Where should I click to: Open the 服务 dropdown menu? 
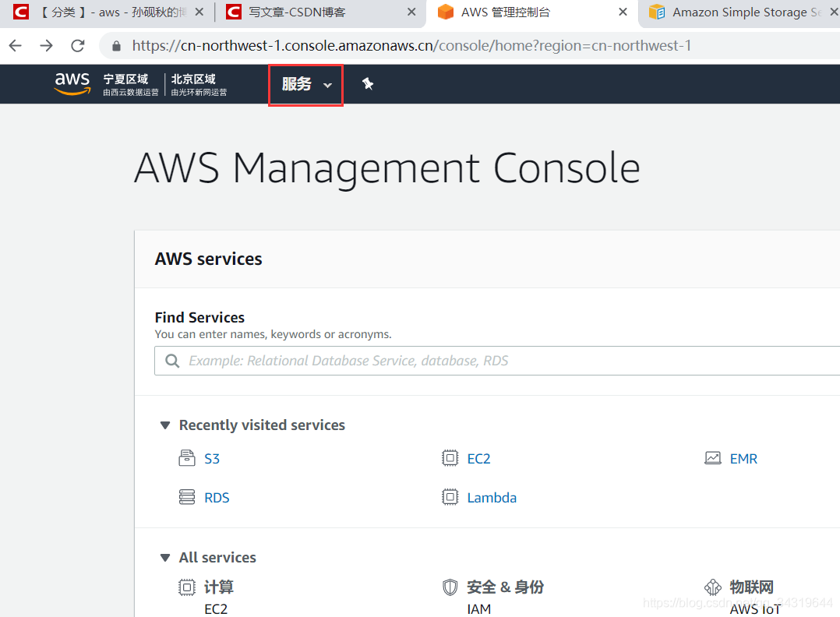click(x=304, y=83)
